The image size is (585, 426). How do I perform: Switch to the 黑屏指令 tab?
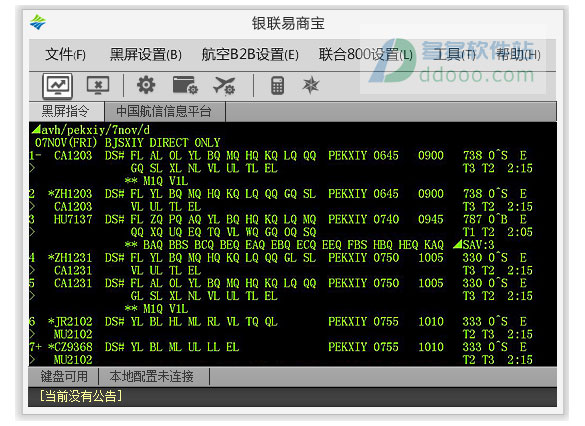coord(66,111)
